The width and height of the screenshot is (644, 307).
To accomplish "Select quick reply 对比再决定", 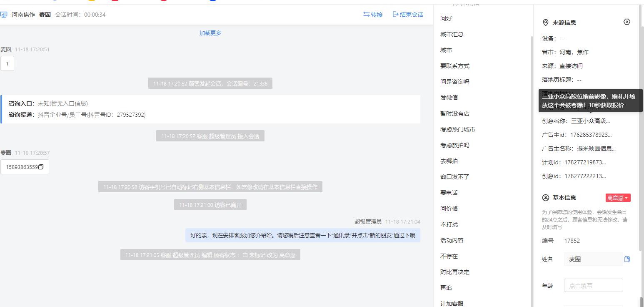I will click(x=455, y=272).
